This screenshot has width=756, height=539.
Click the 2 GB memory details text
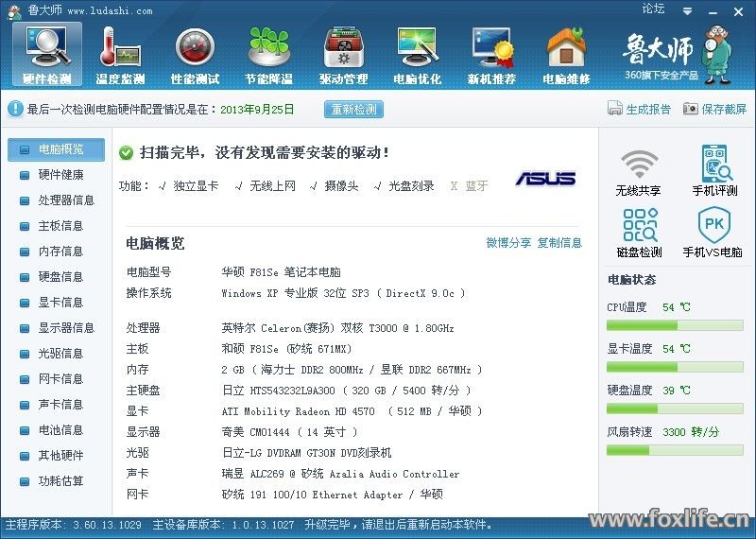point(352,370)
